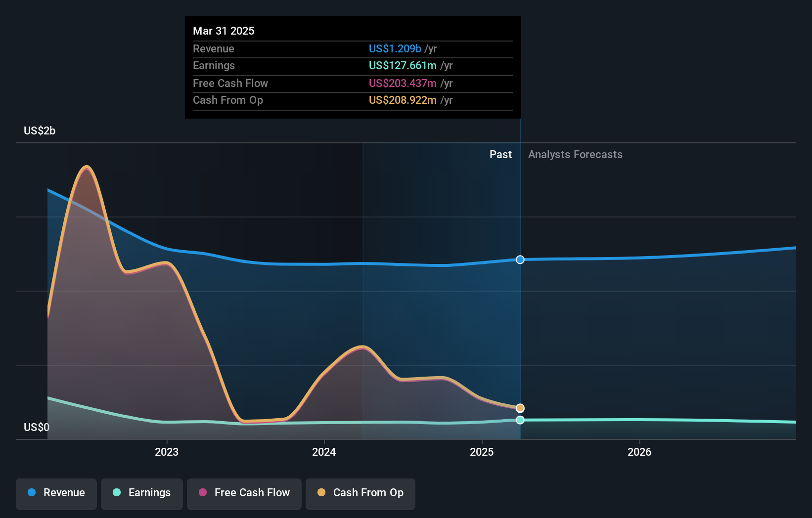Click the tooltip 'Earnings' row label
The image size is (812, 518).
point(214,65)
